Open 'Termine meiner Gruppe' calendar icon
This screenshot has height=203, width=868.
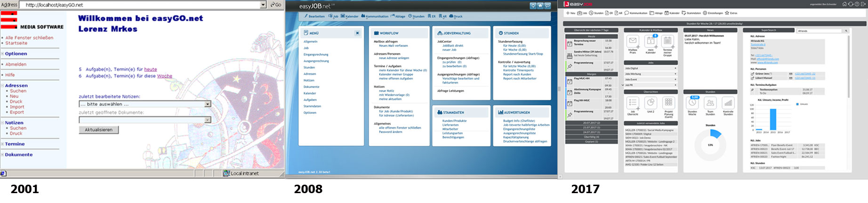[x=667, y=41]
